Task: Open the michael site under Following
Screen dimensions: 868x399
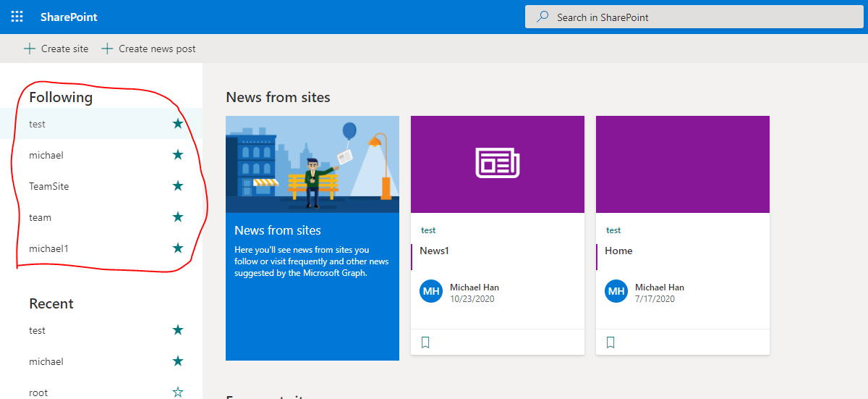Action: pos(46,155)
